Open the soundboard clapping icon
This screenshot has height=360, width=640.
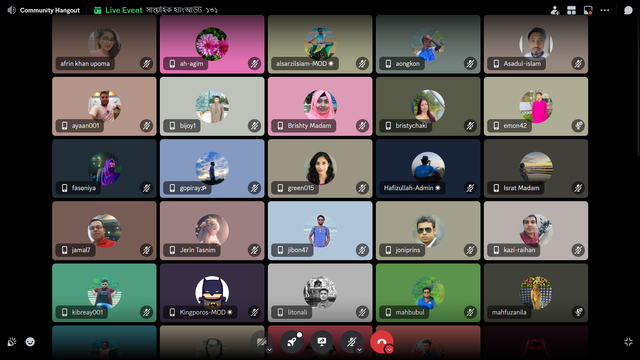click(x=12, y=342)
